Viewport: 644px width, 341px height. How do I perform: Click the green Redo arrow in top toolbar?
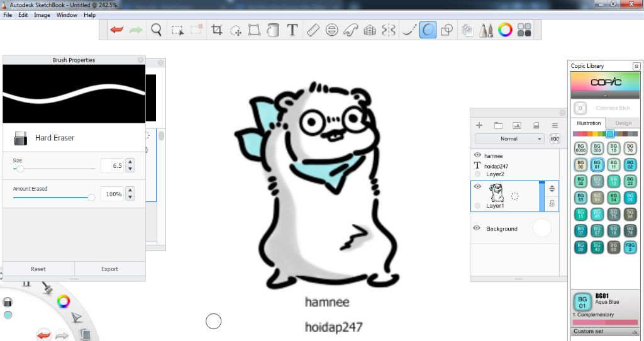[x=136, y=30]
